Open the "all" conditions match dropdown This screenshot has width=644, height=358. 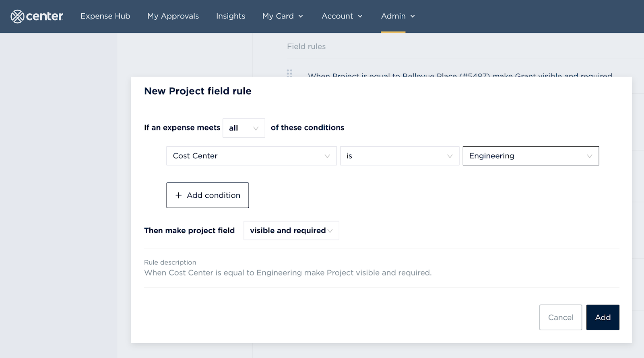(x=244, y=128)
